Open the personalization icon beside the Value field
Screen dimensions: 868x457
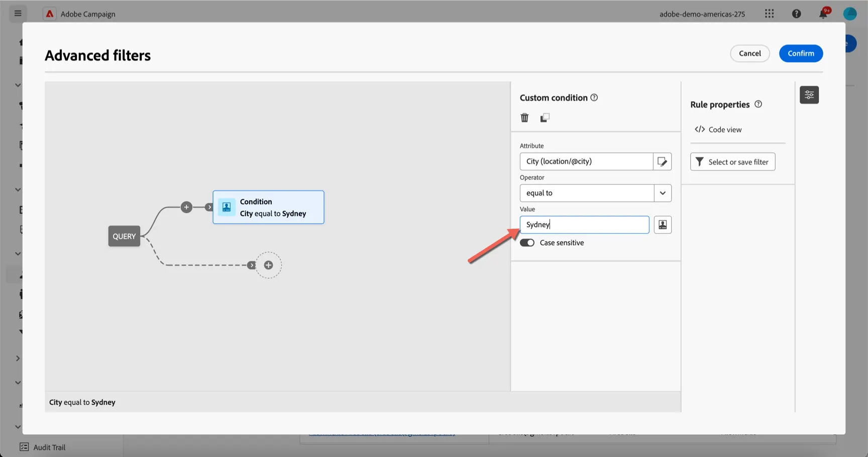663,225
